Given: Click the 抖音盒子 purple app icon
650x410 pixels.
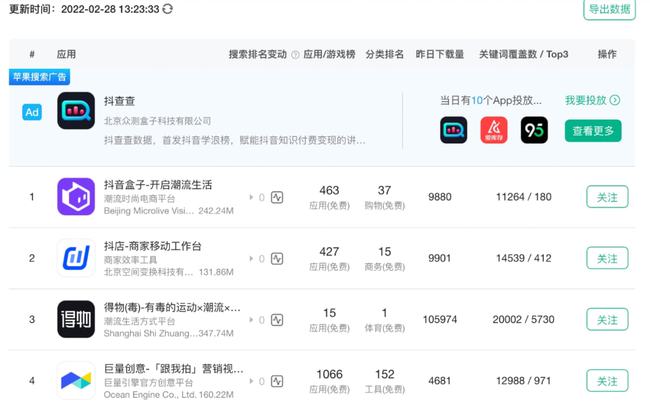Looking at the screenshot, I should [76, 197].
